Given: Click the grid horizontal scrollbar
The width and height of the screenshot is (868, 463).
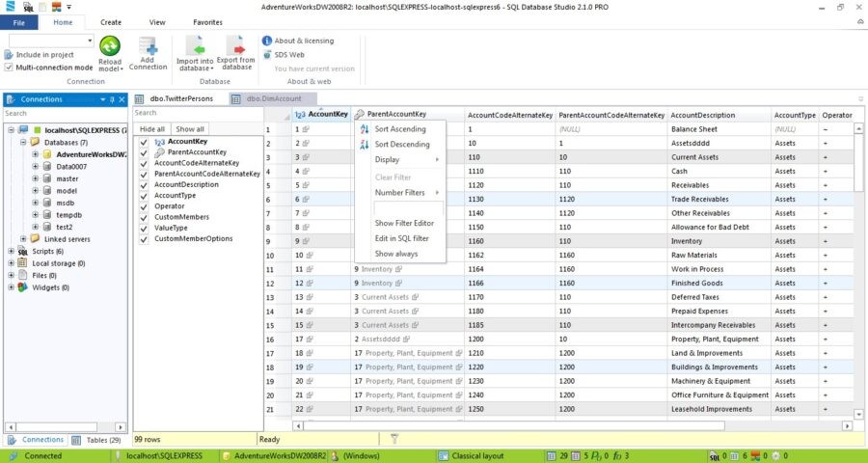Looking at the screenshot, I should pos(572,426).
